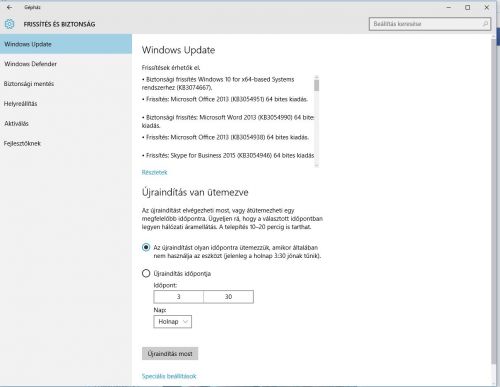Open Windows Defender settings
Viewport: 500px width, 387px height.
coord(66,64)
